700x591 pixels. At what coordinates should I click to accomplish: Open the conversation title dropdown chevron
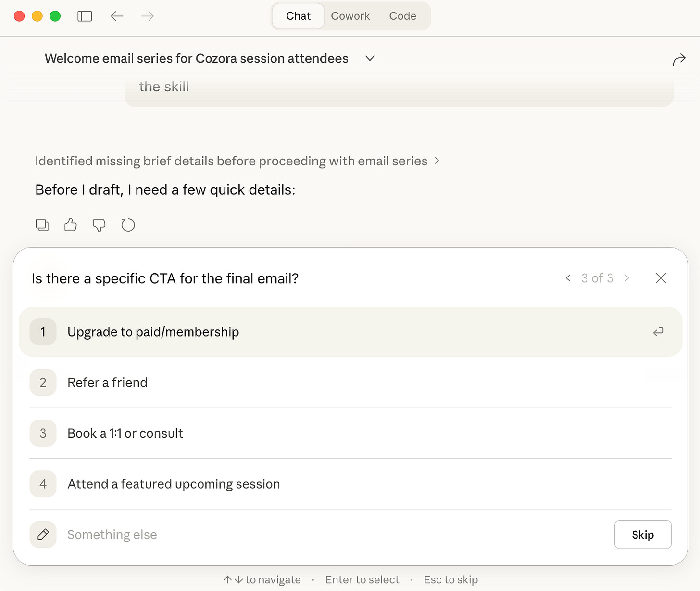pyautogui.click(x=370, y=59)
